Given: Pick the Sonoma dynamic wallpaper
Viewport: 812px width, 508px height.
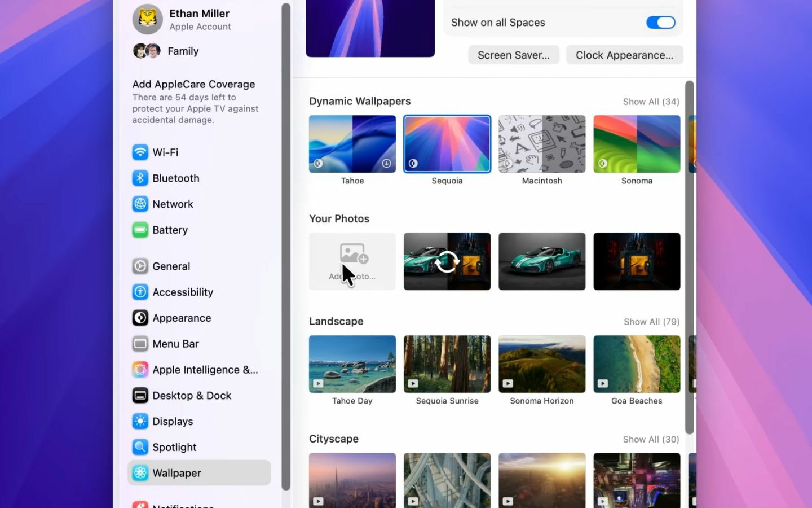Looking at the screenshot, I should 637,144.
